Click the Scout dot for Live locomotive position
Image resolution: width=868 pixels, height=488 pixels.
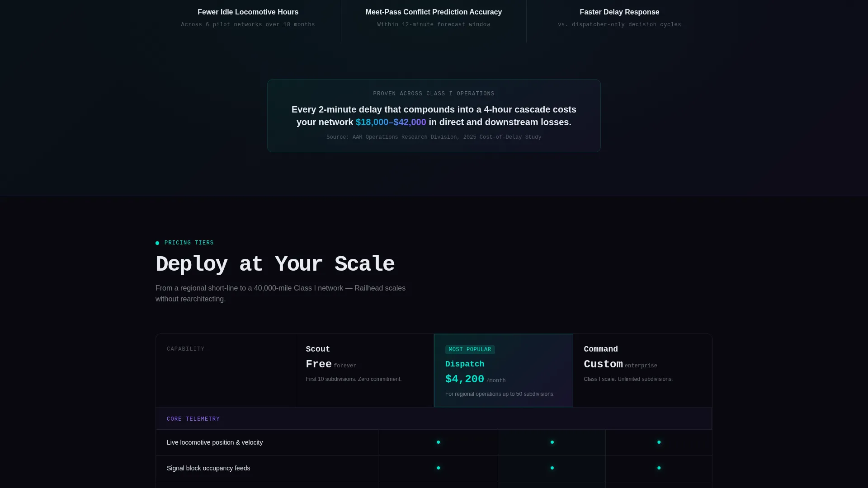coord(438,442)
